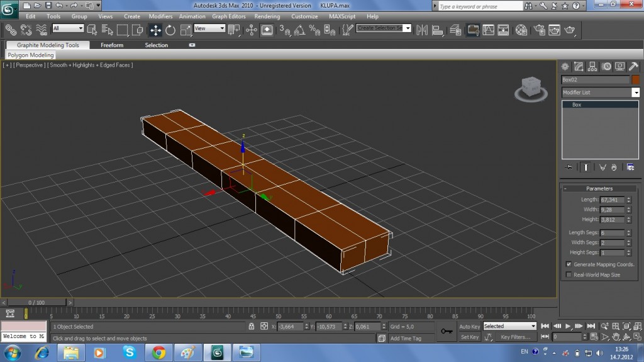
Task: Open the Material Editor icon
Action: pos(521,30)
